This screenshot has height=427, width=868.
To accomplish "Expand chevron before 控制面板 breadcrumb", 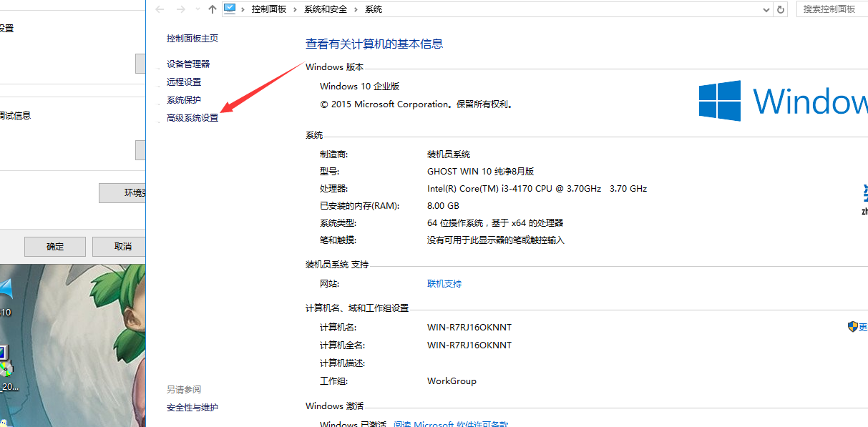I will tap(244, 9).
